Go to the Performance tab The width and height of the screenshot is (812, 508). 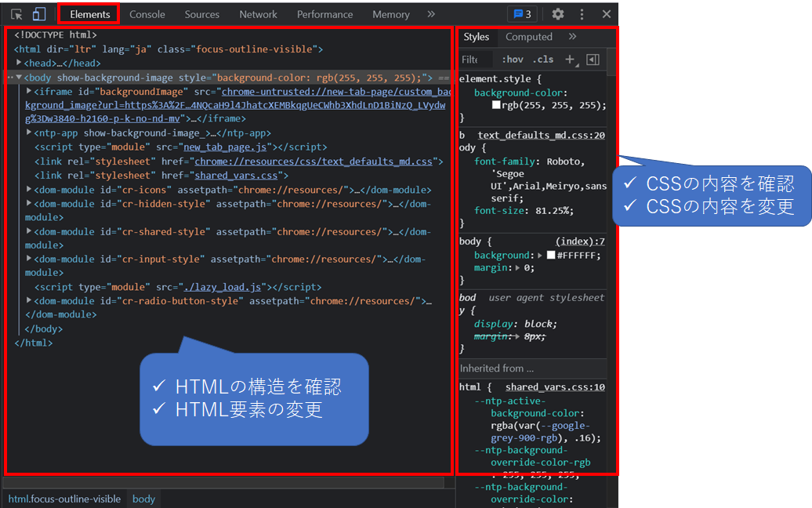(x=324, y=14)
